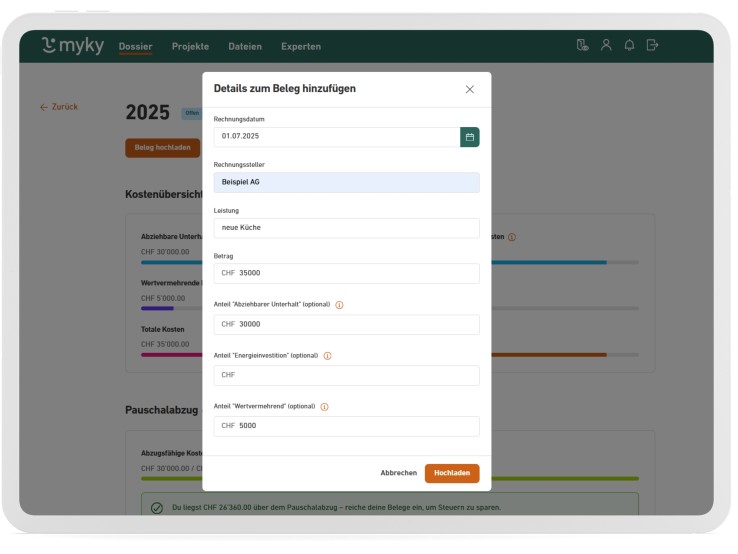Screen dimensions: 738x554
Task: Show info for Energieinvestition share
Action: point(327,355)
